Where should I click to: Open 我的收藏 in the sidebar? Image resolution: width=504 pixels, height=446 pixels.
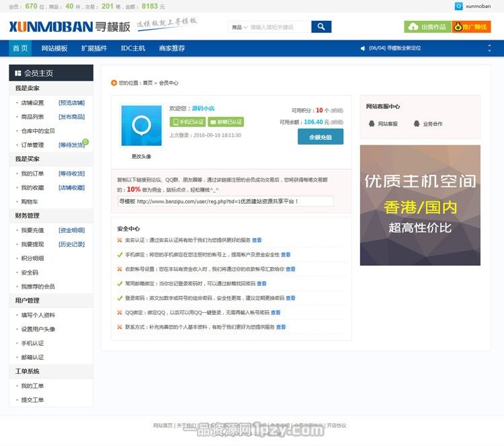[x=32, y=188]
